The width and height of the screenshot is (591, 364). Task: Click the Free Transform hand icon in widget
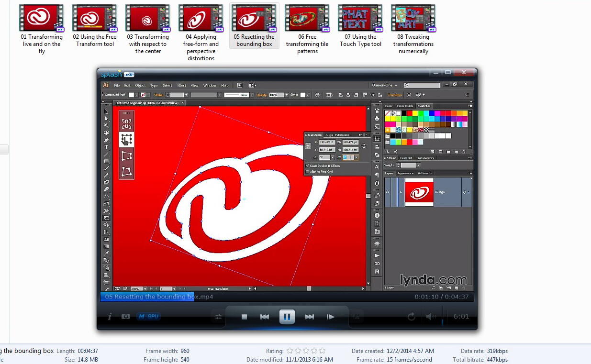[x=126, y=140]
